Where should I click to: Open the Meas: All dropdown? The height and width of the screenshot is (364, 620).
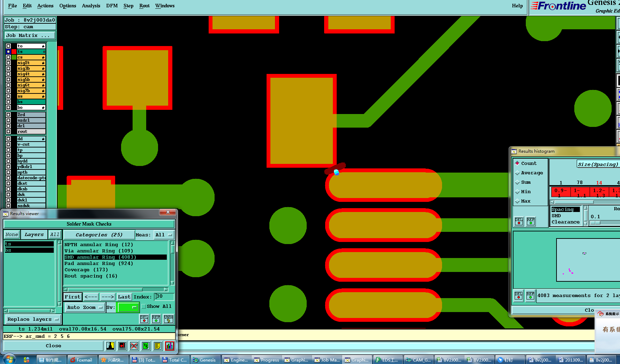pyautogui.click(x=164, y=235)
